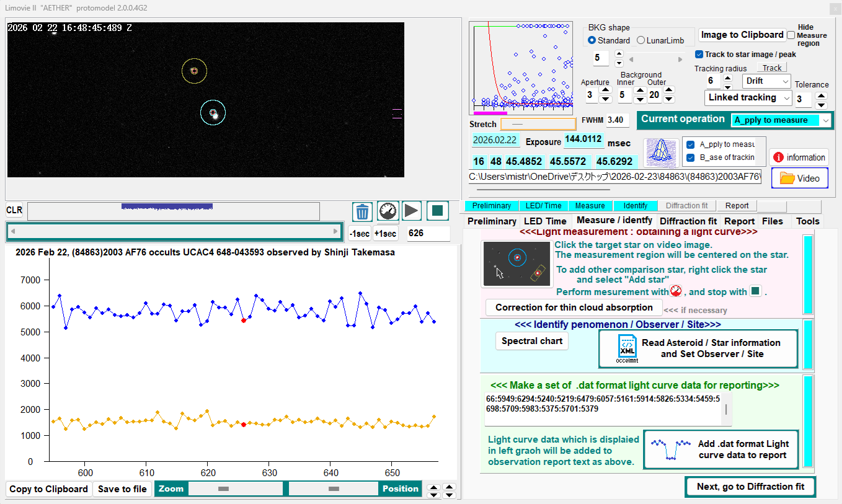The image size is (842, 504).
Task: Open the Linked tracking dropdown
Action: pyautogui.click(x=749, y=97)
